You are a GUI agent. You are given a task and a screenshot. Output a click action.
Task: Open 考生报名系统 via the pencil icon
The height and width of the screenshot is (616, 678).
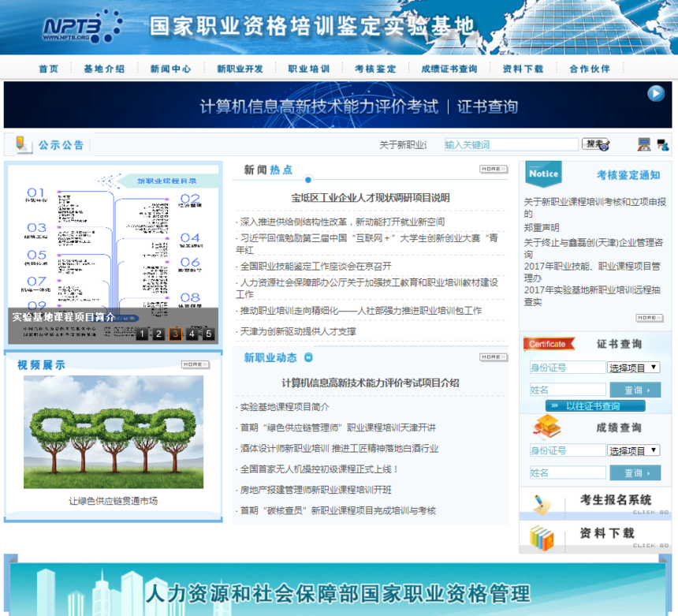pos(542,504)
